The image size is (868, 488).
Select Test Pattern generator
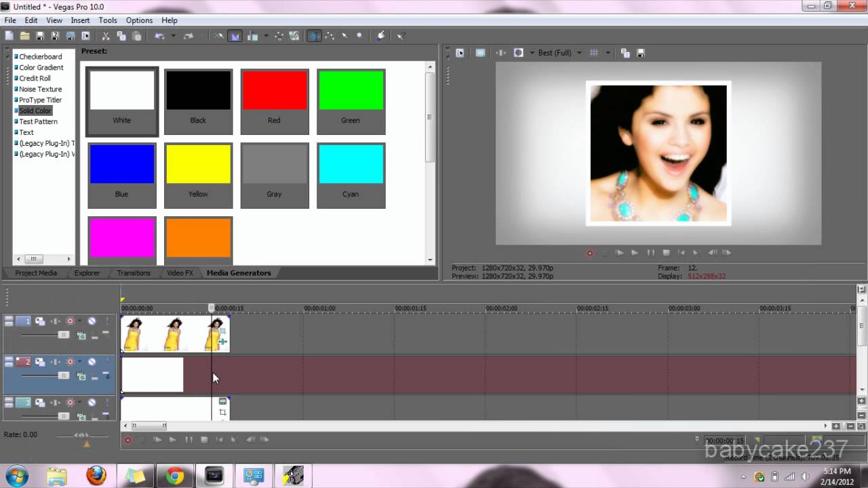point(38,121)
